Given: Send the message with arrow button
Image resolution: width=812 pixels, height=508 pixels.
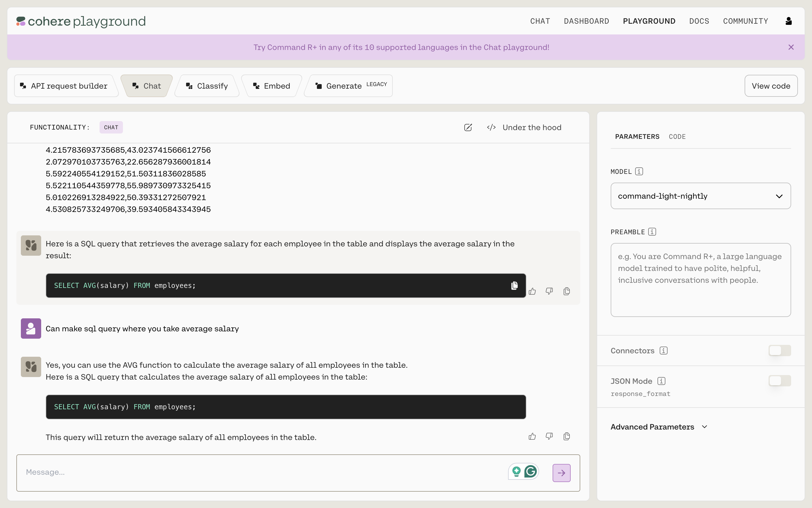Looking at the screenshot, I should tap(561, 473).
